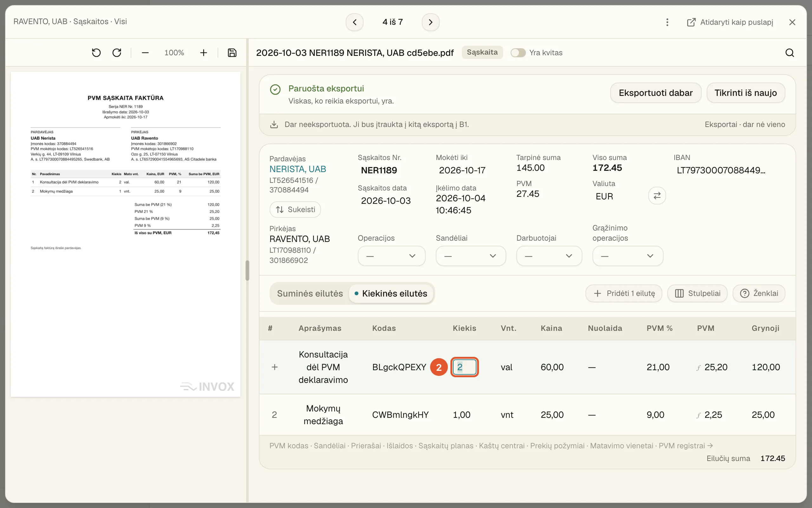
Task: Open additional fields link PVM kodas · Sandėliai
Action: [x=491, y=446]
